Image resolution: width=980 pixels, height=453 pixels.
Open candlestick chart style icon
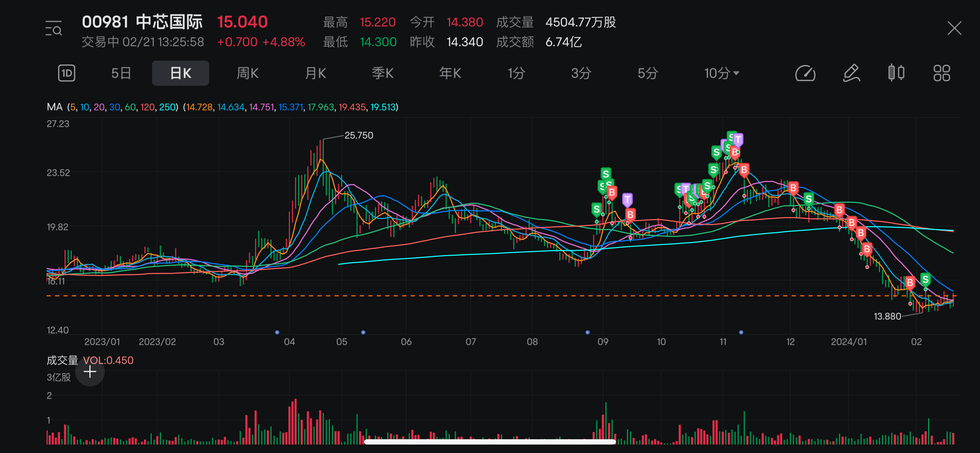pyautogui.click(x=896, y=73)
